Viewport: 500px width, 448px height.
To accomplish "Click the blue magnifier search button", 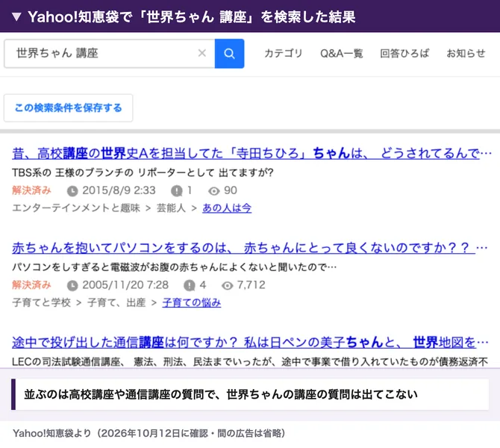I will coord(229,54).
